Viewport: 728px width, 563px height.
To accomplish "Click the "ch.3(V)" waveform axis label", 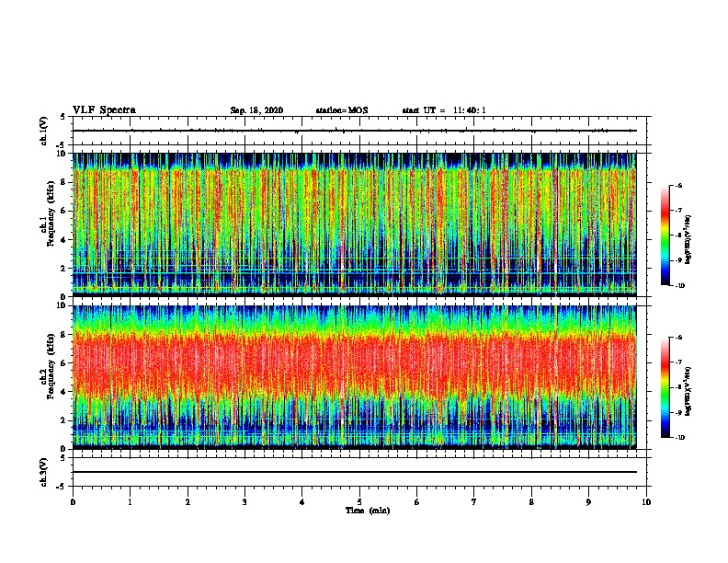I will coord(44,472).
